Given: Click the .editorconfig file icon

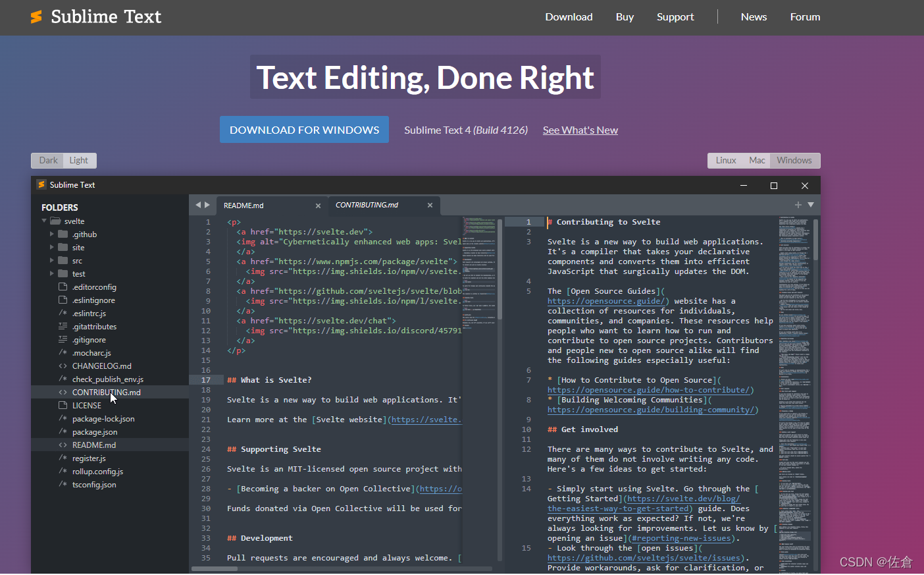Looking at the screenshot, I should (x=63, y=287).
